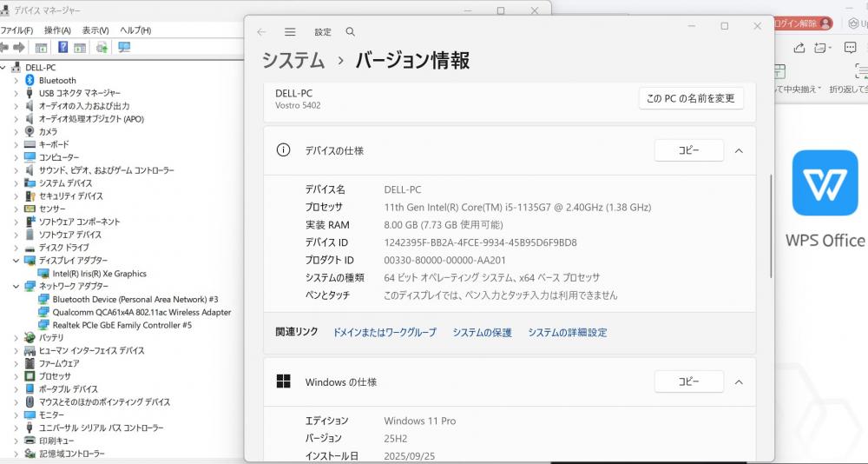The image size is (868, 464).
Task: Click the 8.00 GB RAM value
Action: 444,225
